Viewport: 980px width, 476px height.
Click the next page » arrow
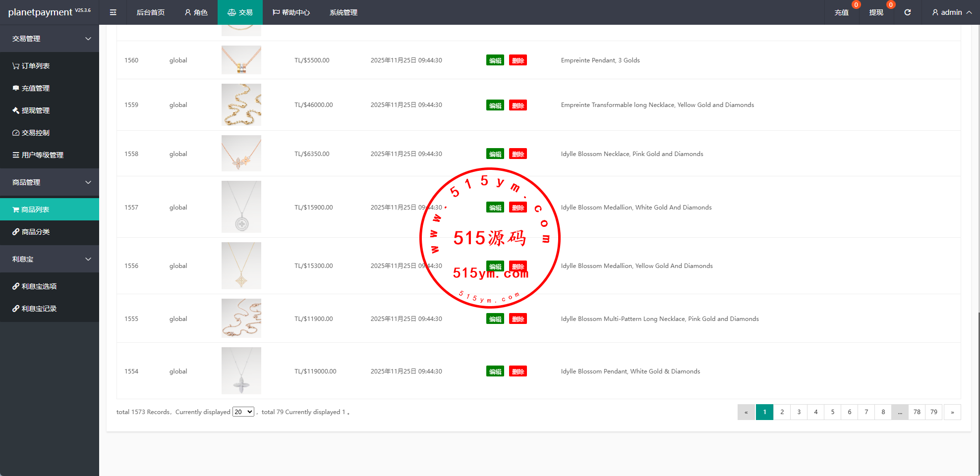pos(952,412)
